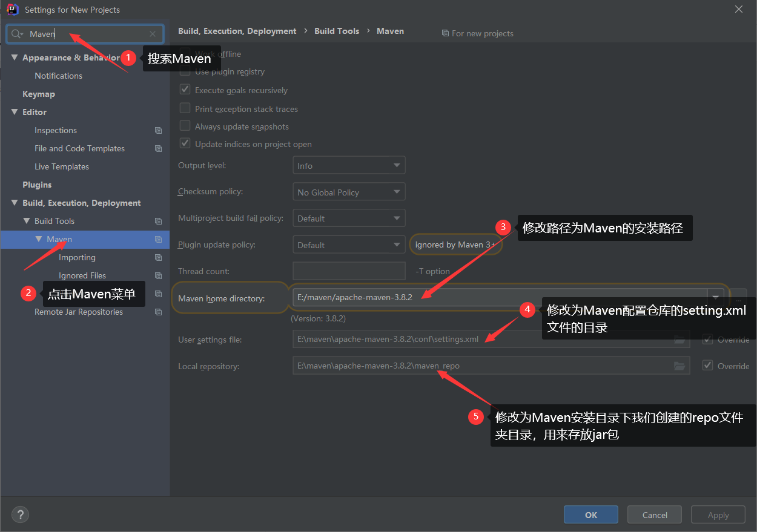
Task: Open the Keymap settings page
Action: [39, 94]
